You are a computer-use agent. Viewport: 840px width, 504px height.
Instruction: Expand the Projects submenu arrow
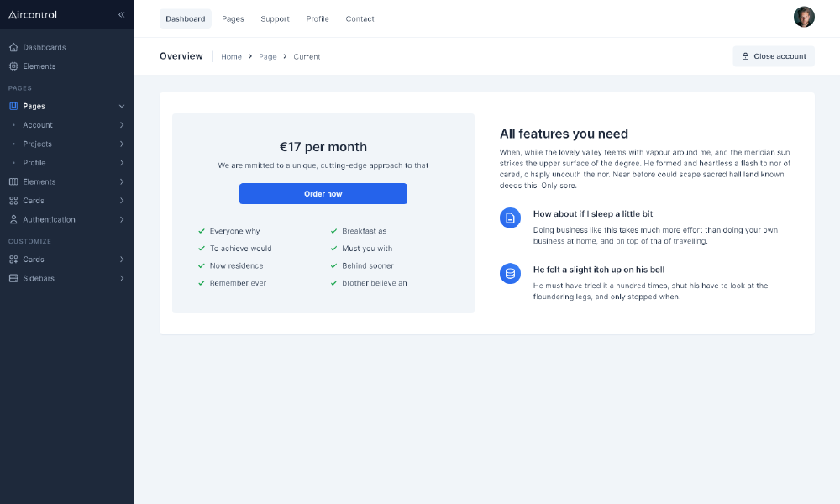123,144
